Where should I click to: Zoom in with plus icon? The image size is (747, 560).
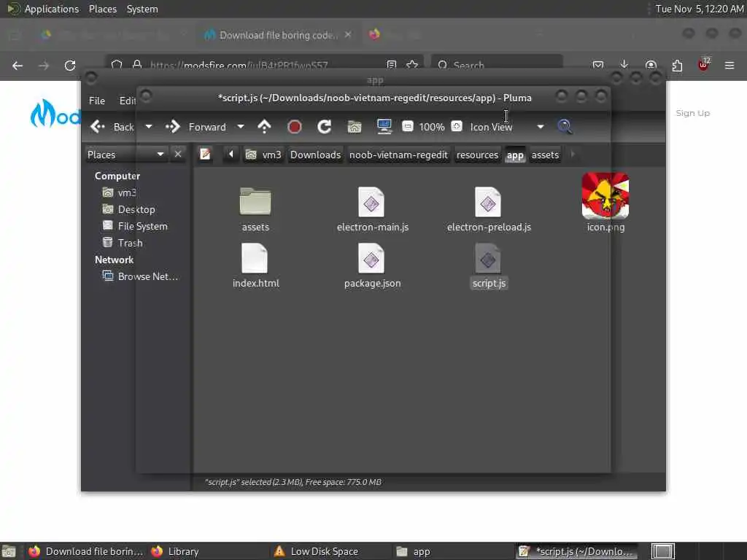[x=457, y=126]
